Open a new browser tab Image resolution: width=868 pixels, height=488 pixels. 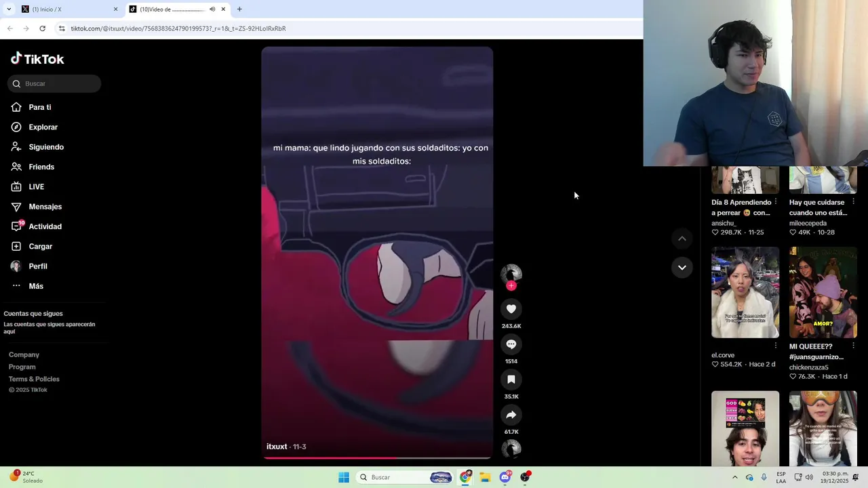[239, 9]
